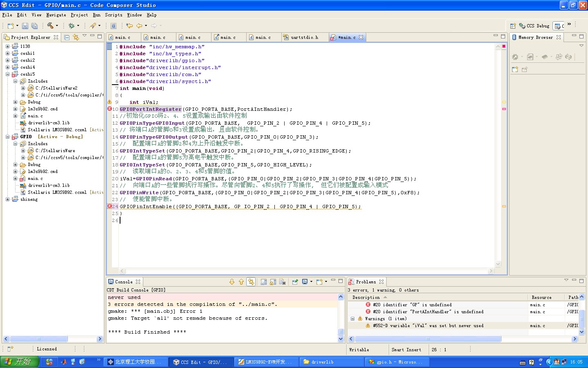Click the Save All icon
Screen dimensions: 588x368
click(35, 26)
